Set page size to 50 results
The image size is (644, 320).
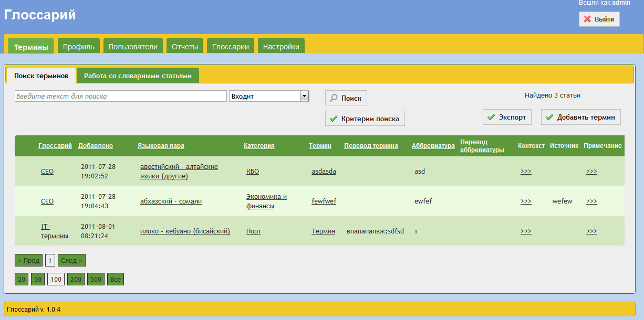click(38, 279)
